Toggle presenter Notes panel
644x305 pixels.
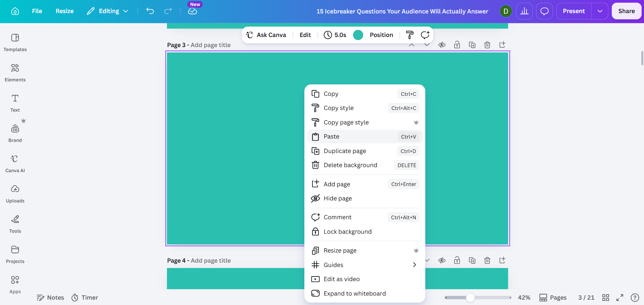(x=50, y=298)
